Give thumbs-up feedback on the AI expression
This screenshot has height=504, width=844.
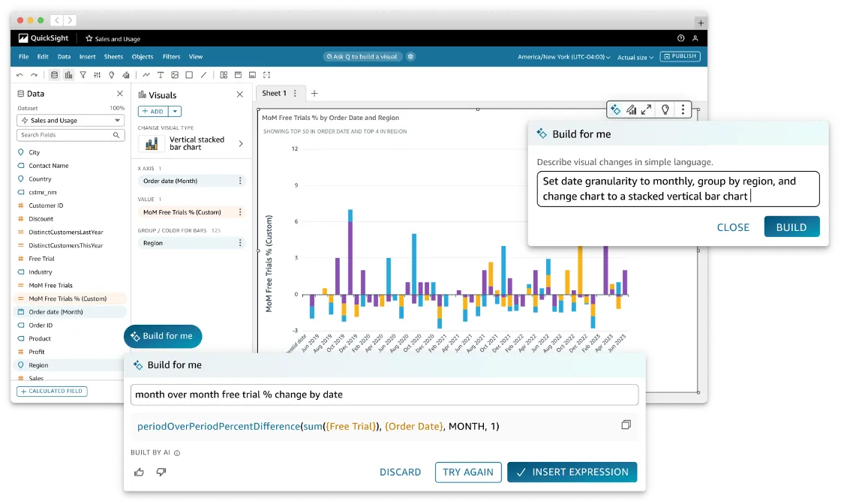click(140, 472)
